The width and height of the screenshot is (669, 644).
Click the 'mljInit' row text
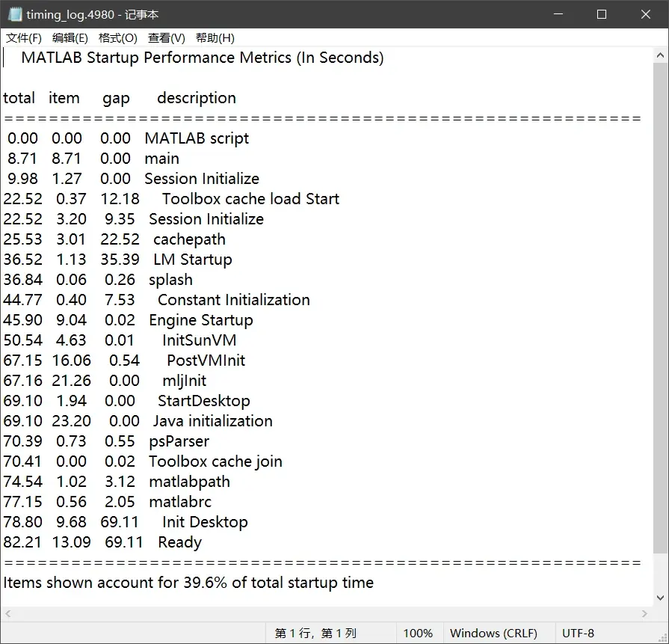[185, 381]
